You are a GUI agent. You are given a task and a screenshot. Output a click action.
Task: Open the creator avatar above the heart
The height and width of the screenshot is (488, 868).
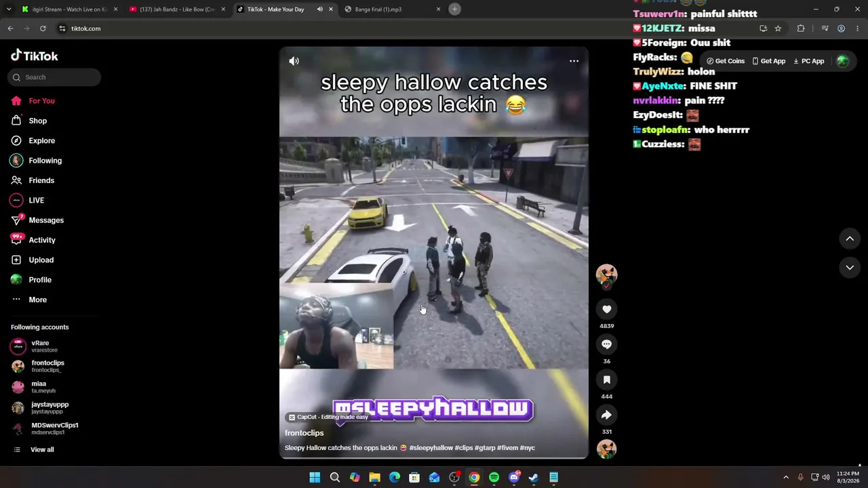606,274
